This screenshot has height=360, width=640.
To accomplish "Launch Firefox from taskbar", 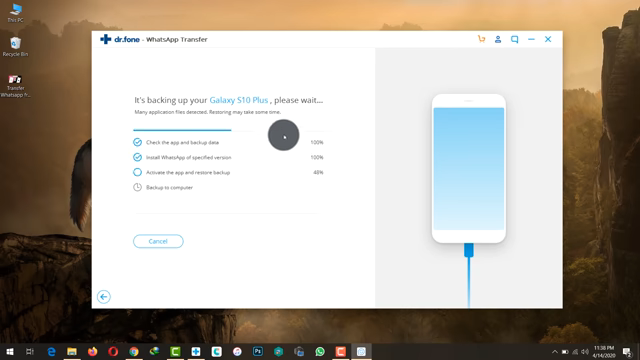I will [93, 351].
